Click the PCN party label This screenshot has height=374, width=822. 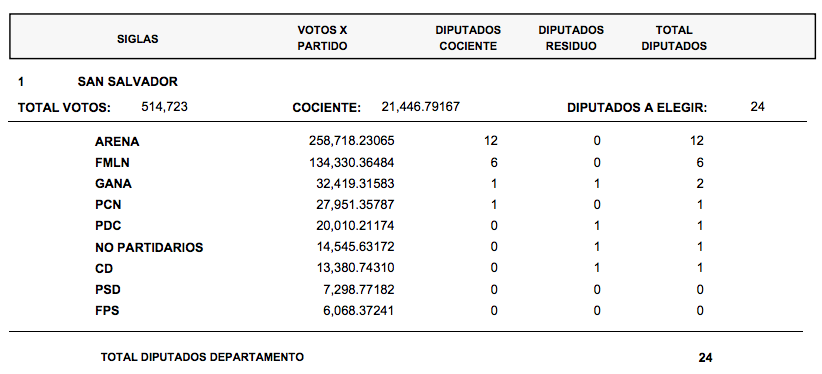(108, 205)
